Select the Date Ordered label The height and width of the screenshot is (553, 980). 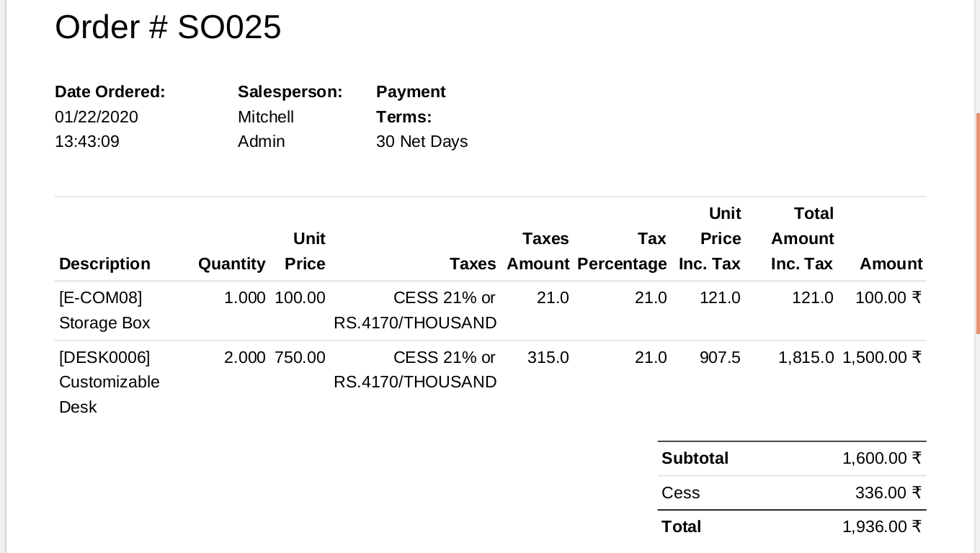[110, 92]
